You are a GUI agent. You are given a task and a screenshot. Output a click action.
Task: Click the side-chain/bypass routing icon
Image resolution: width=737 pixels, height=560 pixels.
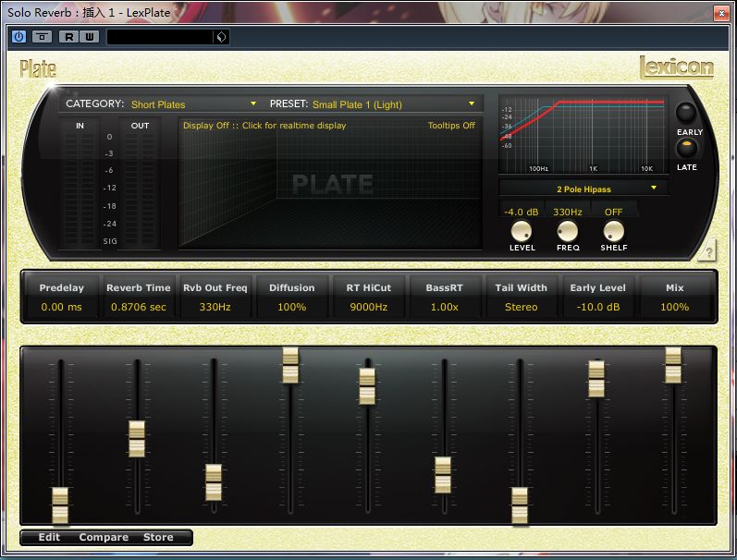tap(42, 36)
